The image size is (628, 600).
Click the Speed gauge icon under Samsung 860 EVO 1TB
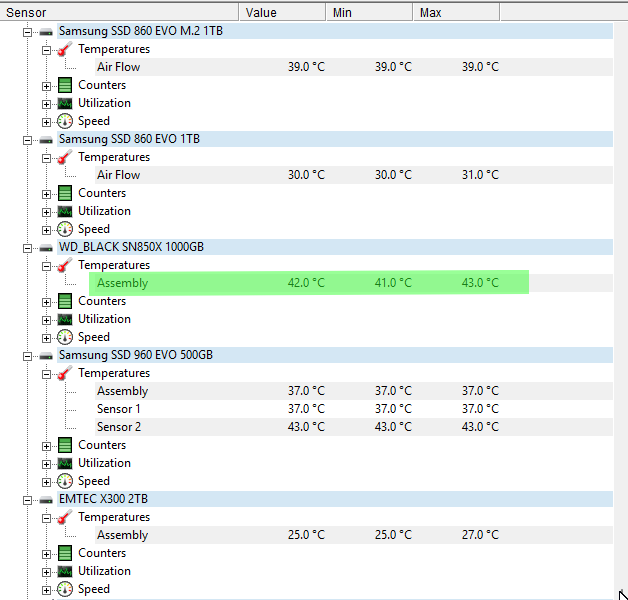(65, 230)
